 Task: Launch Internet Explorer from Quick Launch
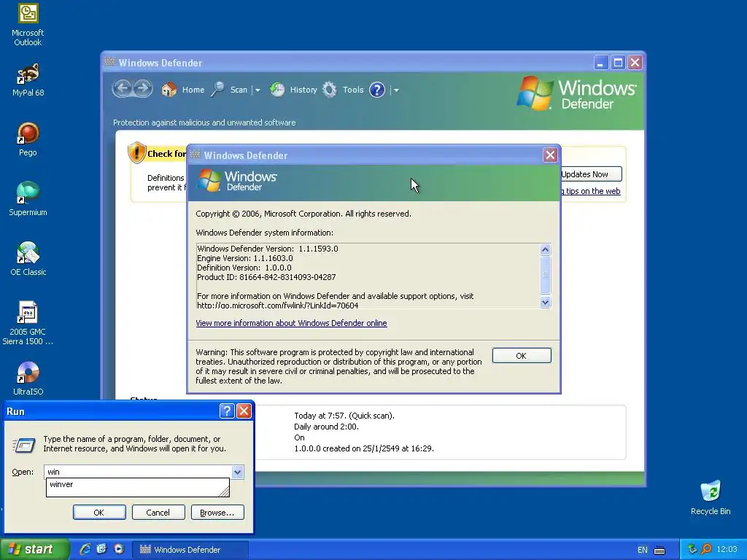tap(85, 549)
